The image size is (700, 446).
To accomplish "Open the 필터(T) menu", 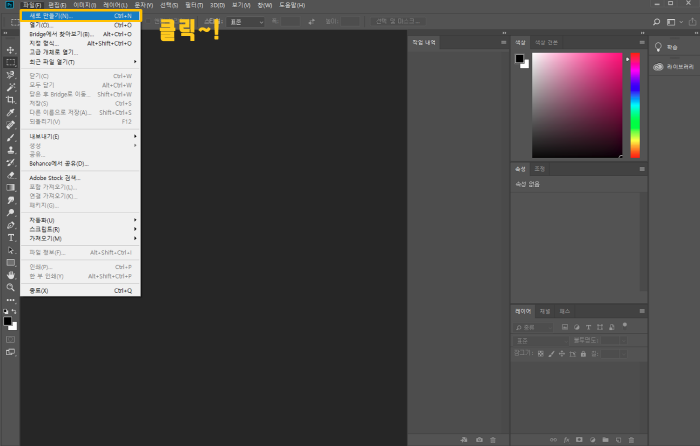I will (194, 5).
